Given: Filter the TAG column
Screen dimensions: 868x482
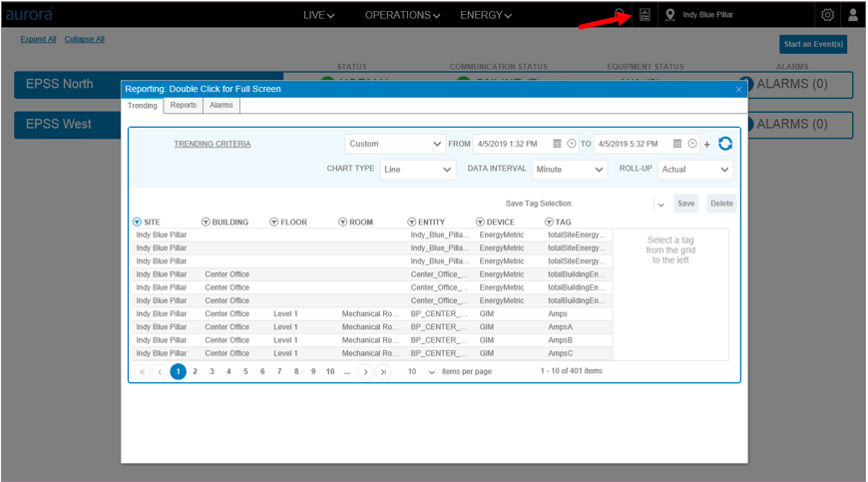Looking at the screenshot, I should (x=549, y=222).
